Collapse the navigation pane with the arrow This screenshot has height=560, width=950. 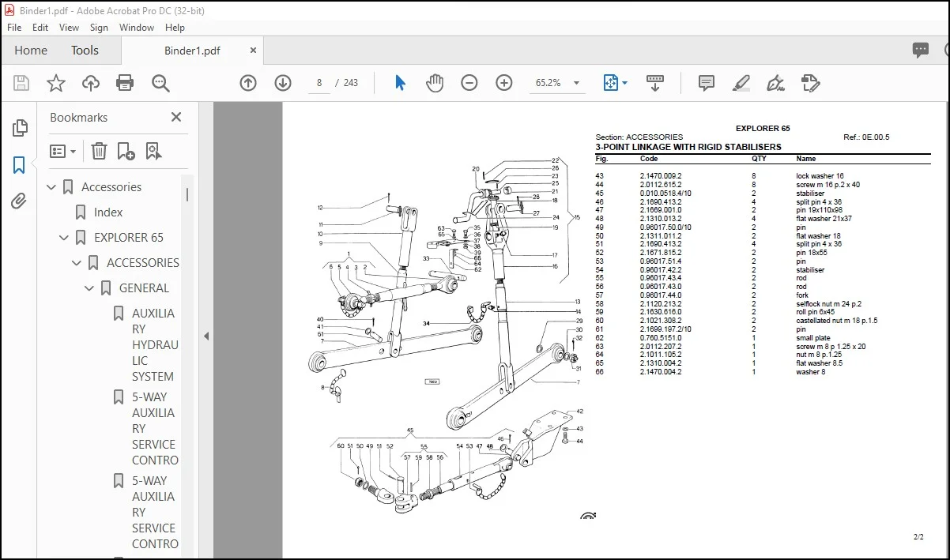pyautogui.click(x=206, y=336)
